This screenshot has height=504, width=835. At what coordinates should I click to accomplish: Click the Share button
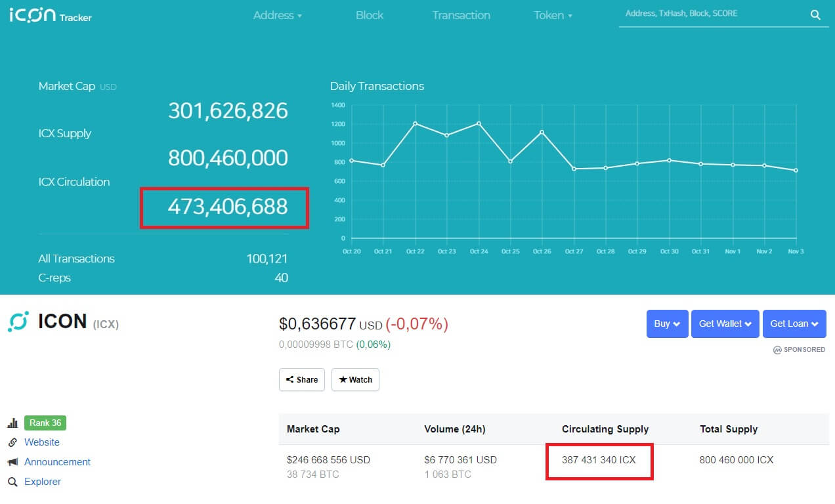302,379
